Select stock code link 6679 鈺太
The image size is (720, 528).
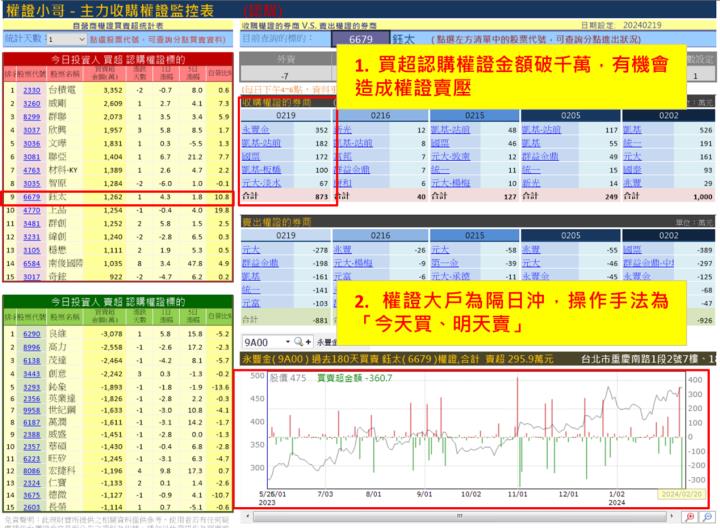pos(32,197)
